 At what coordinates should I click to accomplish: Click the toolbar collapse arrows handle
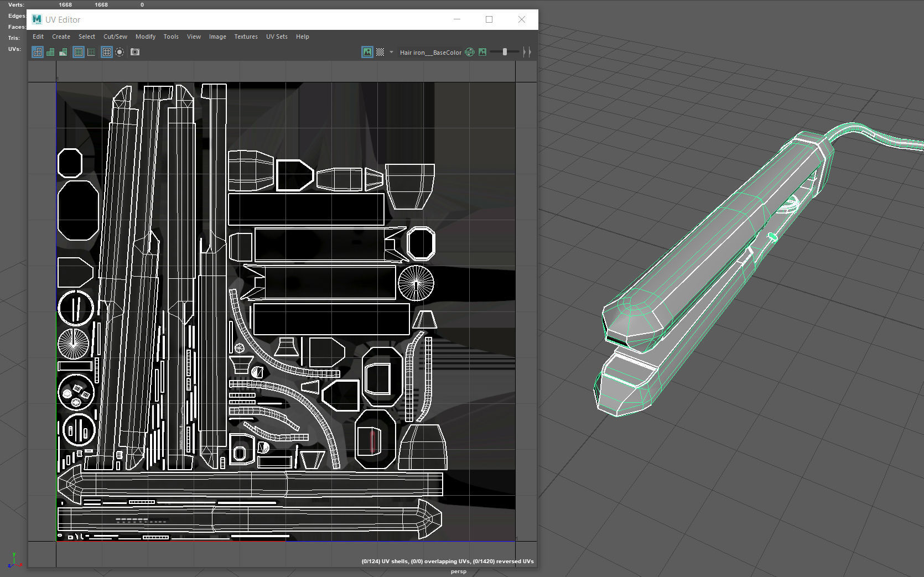527,52
